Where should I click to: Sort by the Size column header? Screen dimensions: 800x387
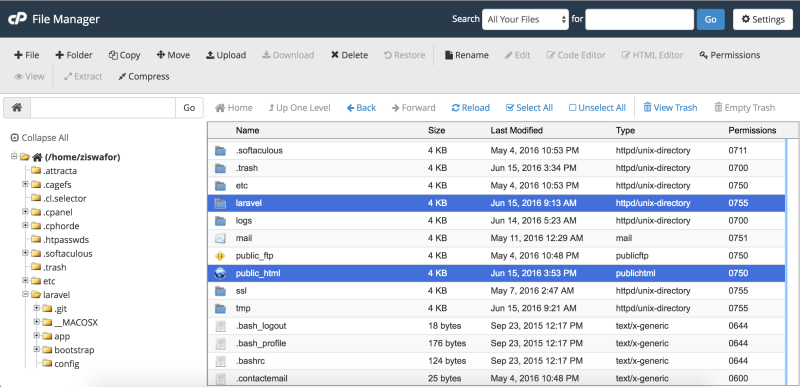(x=436, y=131)
